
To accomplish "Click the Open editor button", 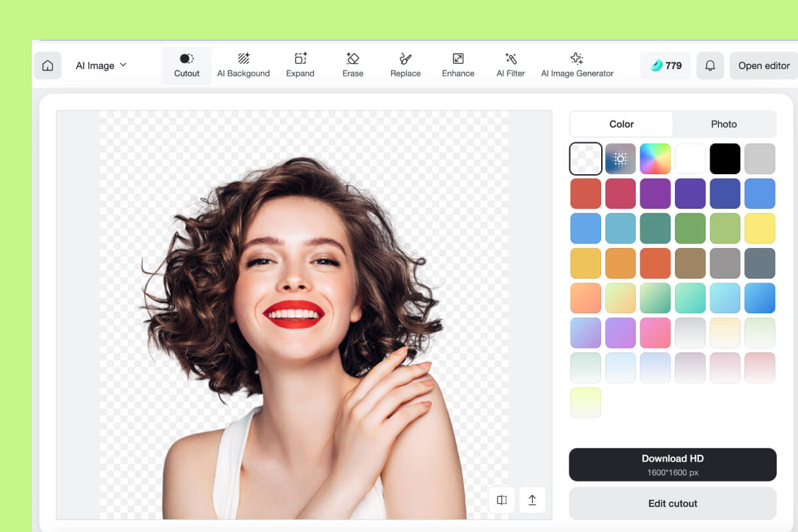I will tap(763, 66).
